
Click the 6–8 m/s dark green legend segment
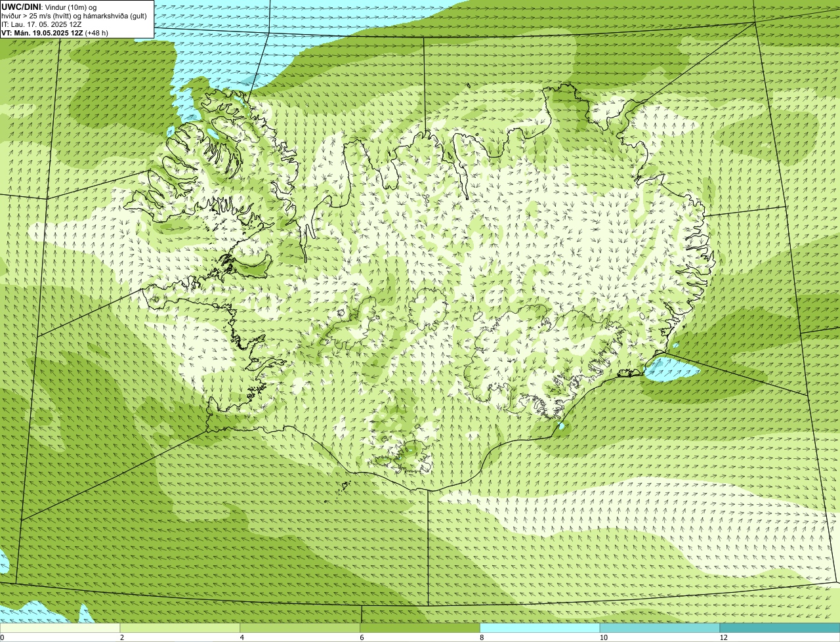pos(421,628)
